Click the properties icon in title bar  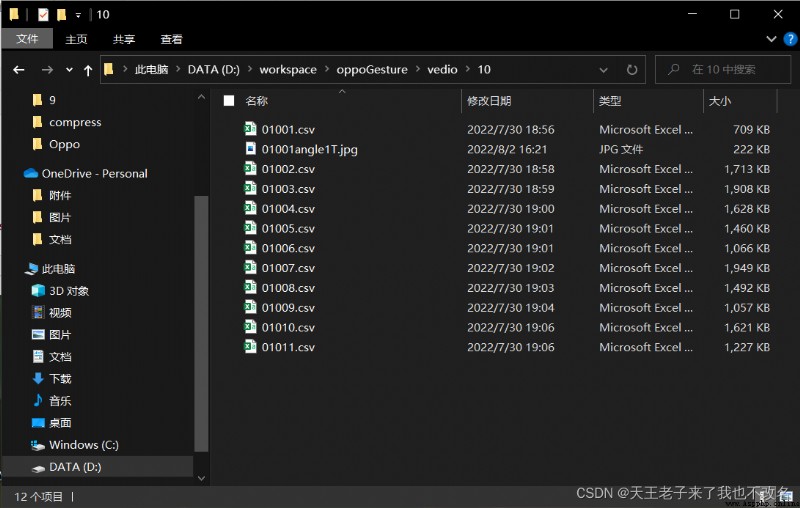(x=43, y=15)
